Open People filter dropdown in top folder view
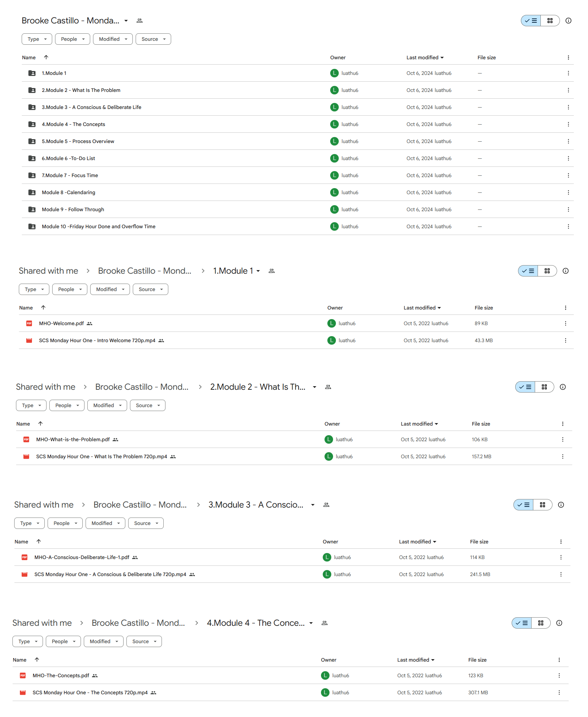Viewport: 588px width, 717px height. pos(72,39)
